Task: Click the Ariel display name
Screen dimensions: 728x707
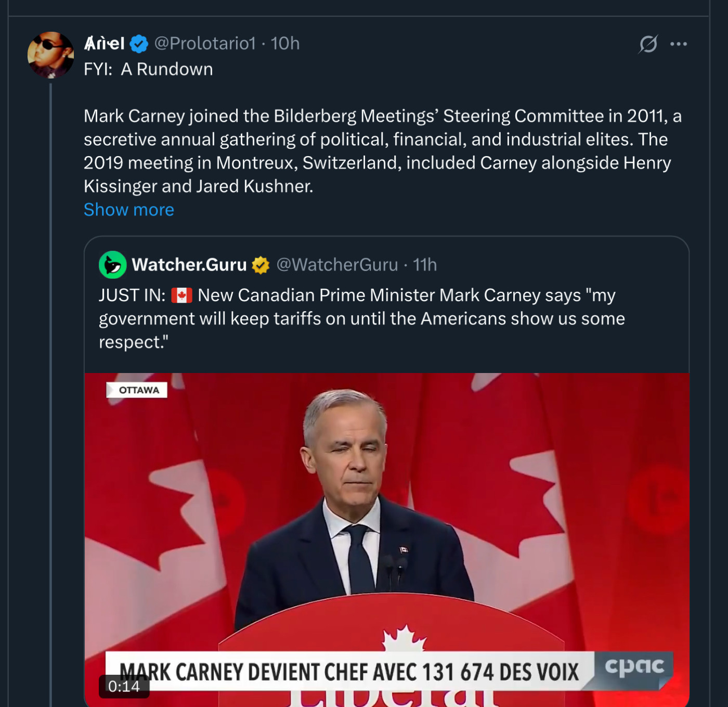Action: pos(105,43)
